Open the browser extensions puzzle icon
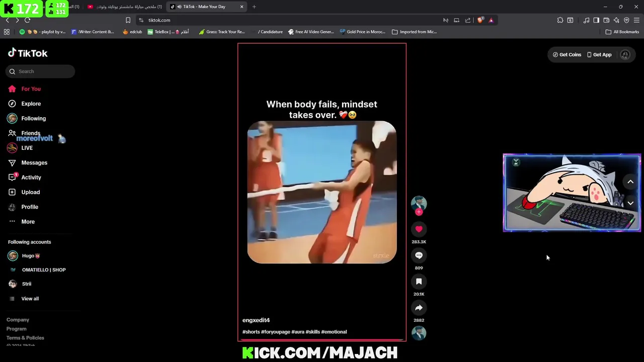Screen dimensions: 644x362 (x=560, y=20)
